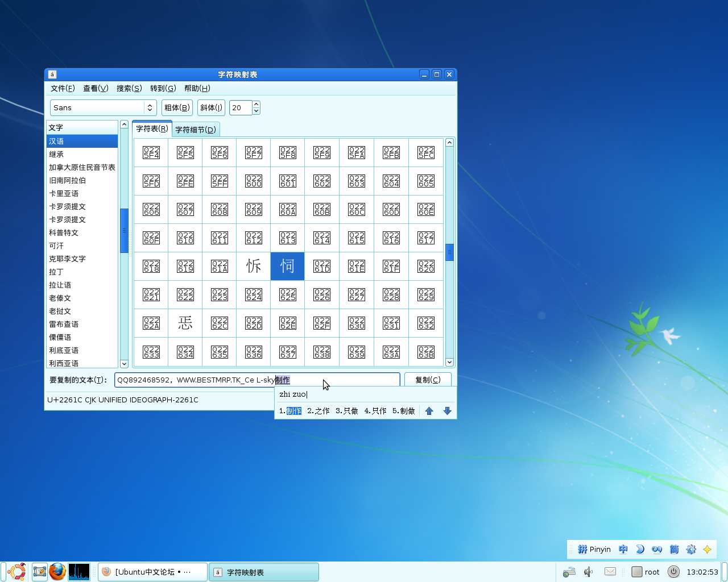Image resolution: width=728 pixels, height=582 pixels.
Task: Select candidate 2.之作
Action: point(318,411)
